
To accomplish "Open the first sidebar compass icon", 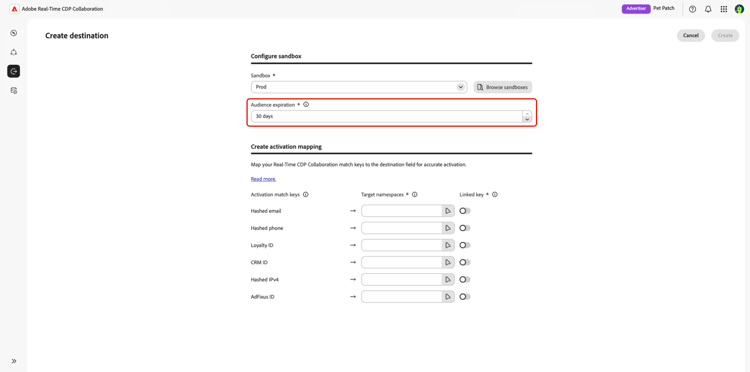I will coord(13,33).
